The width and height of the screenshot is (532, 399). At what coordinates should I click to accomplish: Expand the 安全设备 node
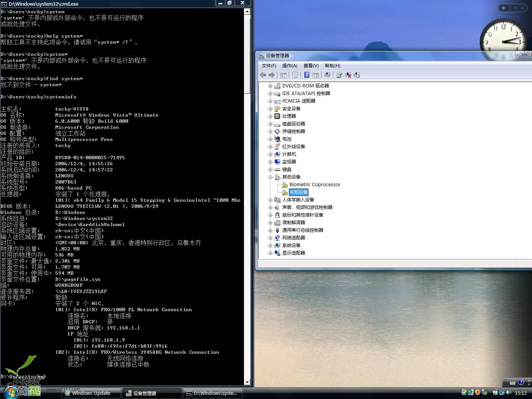pos(270,109)
